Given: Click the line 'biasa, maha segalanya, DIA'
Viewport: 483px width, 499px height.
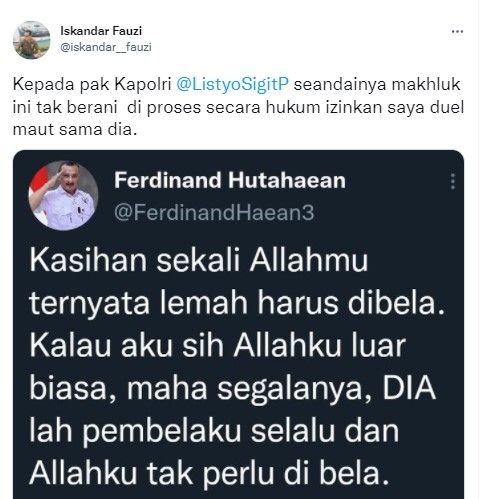Looking at the screenshot, I should 233,388.
